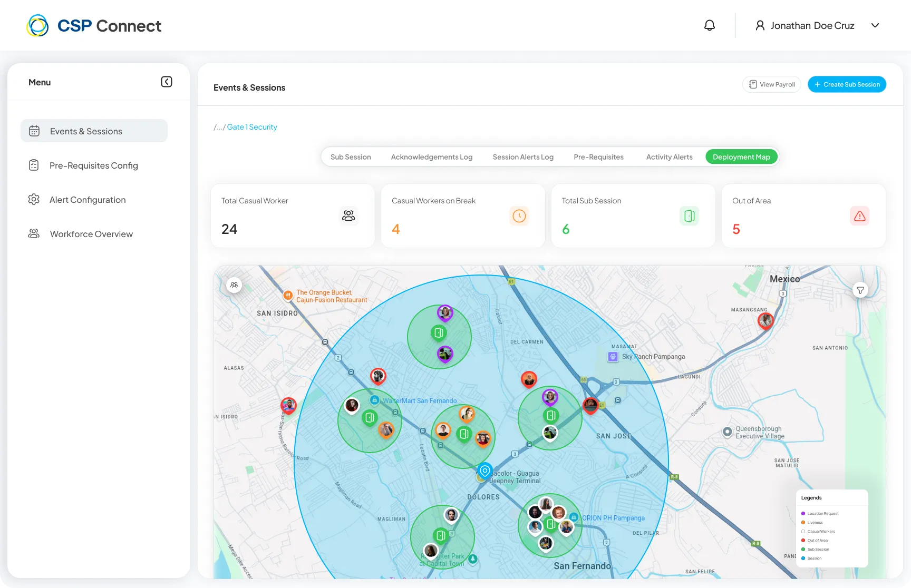
Task: Click the CSP Connect logo
Action: pos(94,25)
